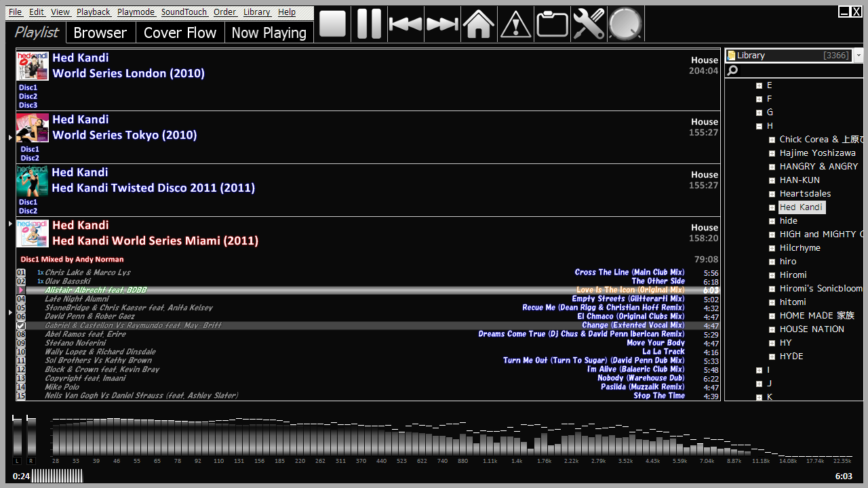The height and width of the screenshot is (488, 868).
Task: Open the warning triangle icon
Action: 515,24
